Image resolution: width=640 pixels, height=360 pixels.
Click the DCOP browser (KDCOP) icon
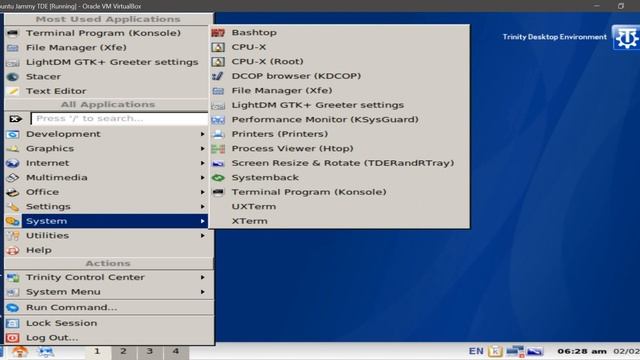point(218,76)
